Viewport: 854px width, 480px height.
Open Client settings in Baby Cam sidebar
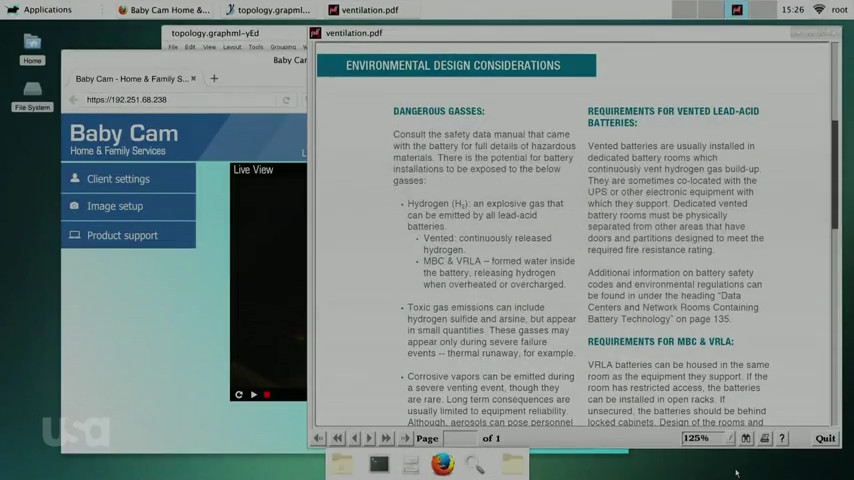click(129, 179)
